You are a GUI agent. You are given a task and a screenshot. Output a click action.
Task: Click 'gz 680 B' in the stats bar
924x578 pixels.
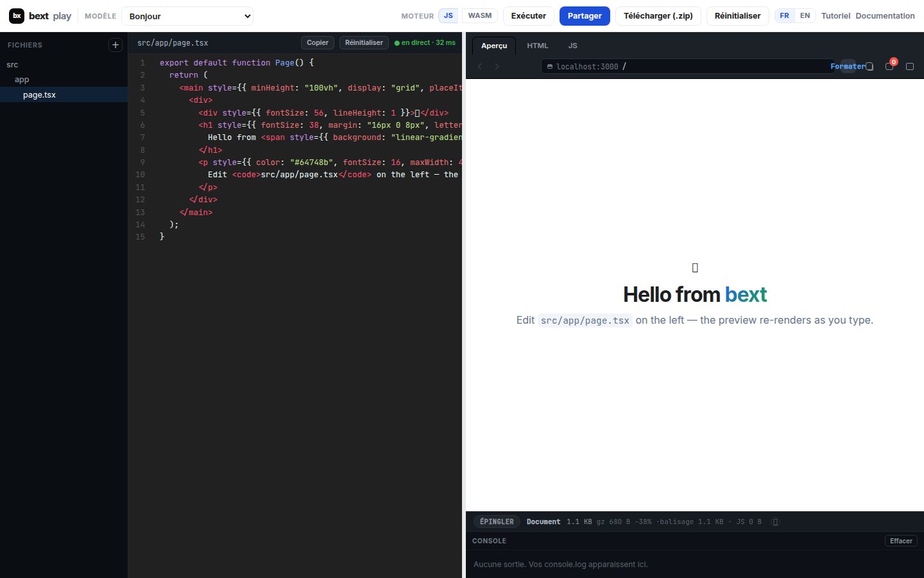coord(613,522)
